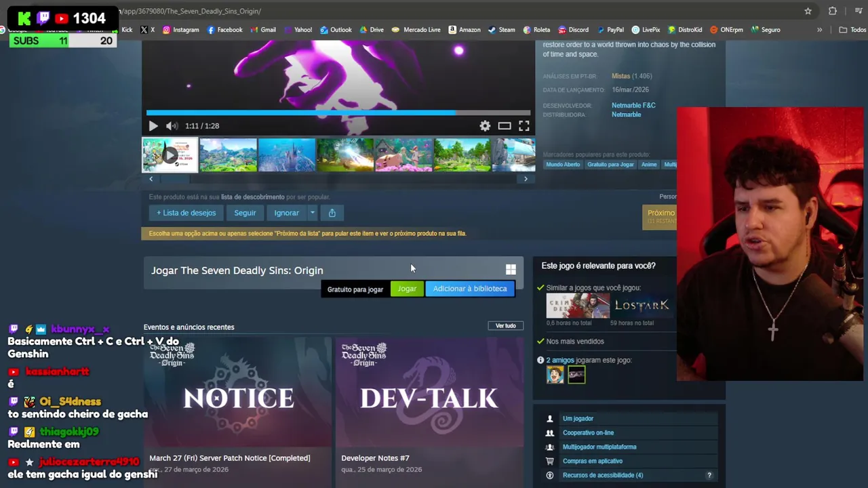The image size is (868, 488).
Task: Open the Netmarble publisher link
Action: [626, 115]
